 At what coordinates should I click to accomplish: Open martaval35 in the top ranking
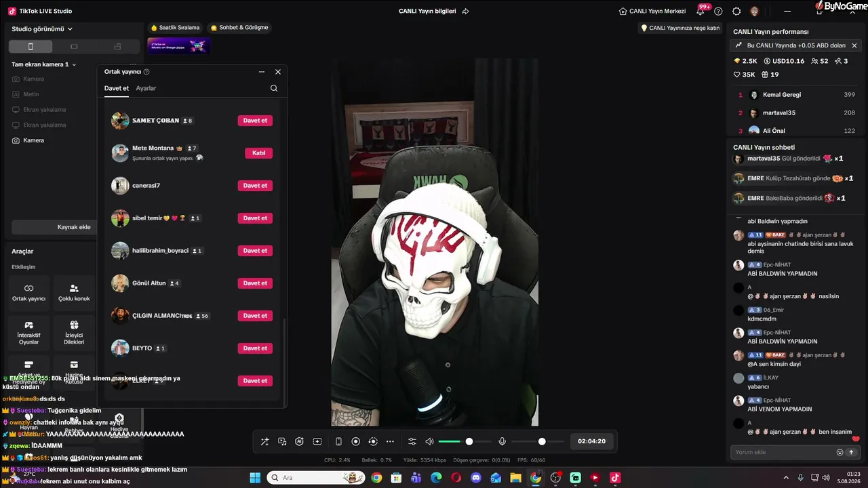point(795,113)
